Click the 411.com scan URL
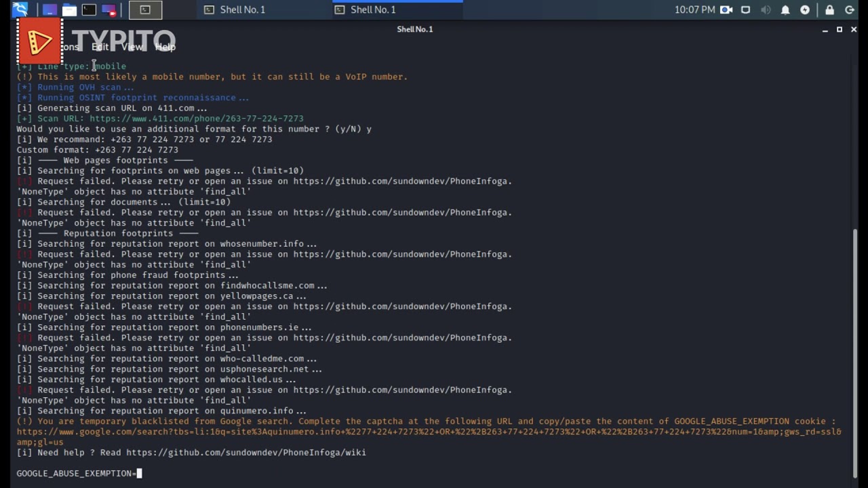 point(197,118)
